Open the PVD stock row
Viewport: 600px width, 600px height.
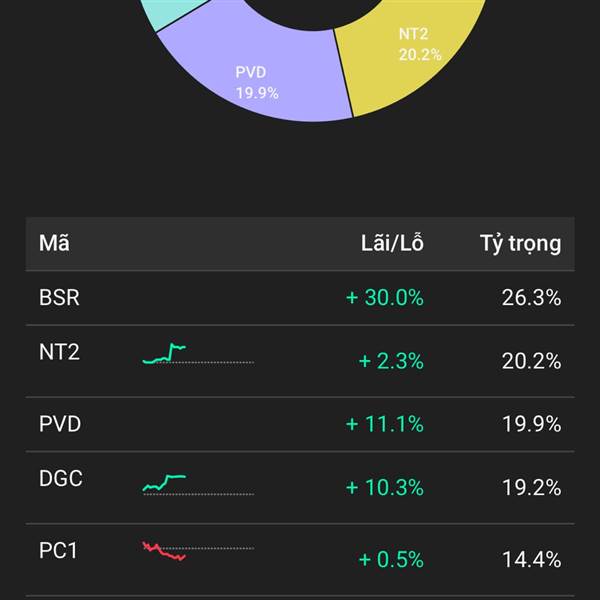tap(60, 424)
